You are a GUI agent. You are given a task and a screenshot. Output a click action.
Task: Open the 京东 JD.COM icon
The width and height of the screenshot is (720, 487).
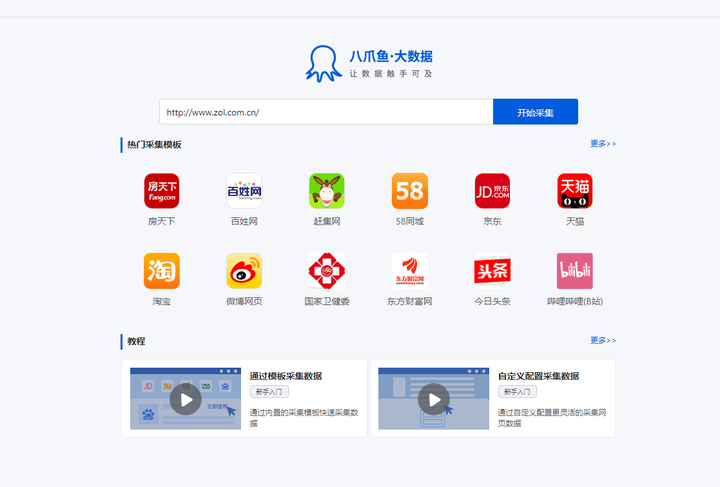tap(492, 191)
